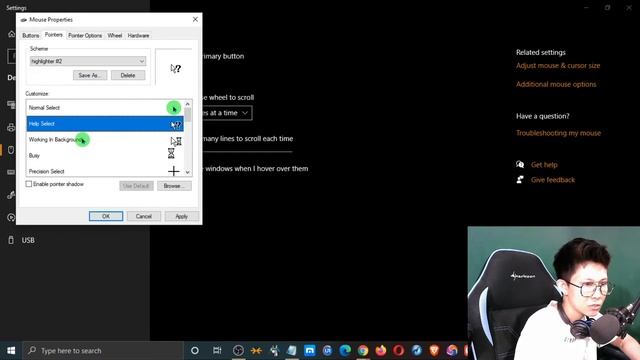The height and width of the screenshot is (360, 640).
Task: Close the Mouse Properties dialog
Action: pyautogui.click(x=195, y=19)
